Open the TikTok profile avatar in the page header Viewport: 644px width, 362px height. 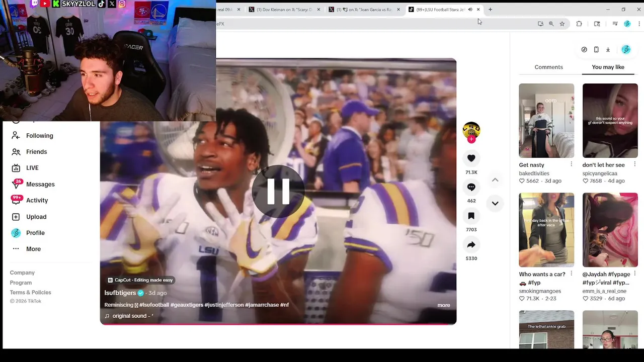626,49
